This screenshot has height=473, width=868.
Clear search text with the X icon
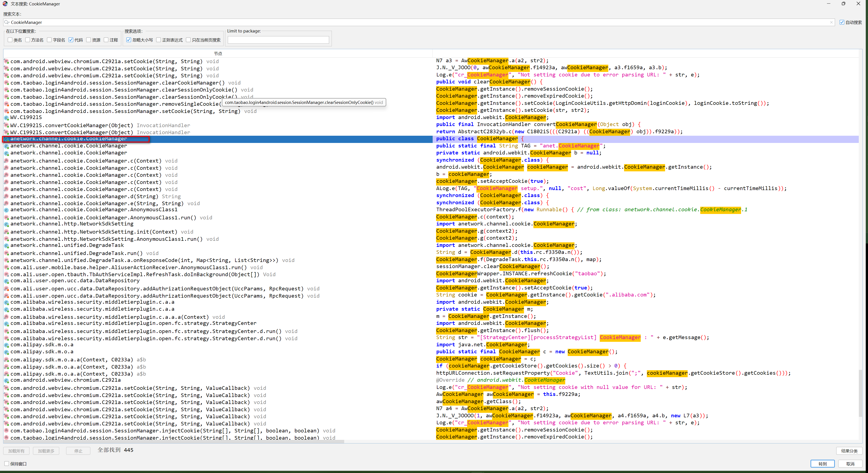(x=831, y=22)
